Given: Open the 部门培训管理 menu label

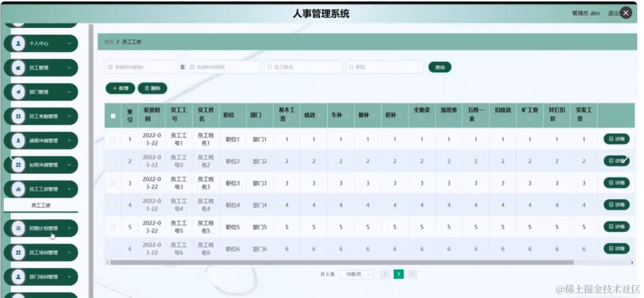Looking at the screenshot, I should click(43, 277).
